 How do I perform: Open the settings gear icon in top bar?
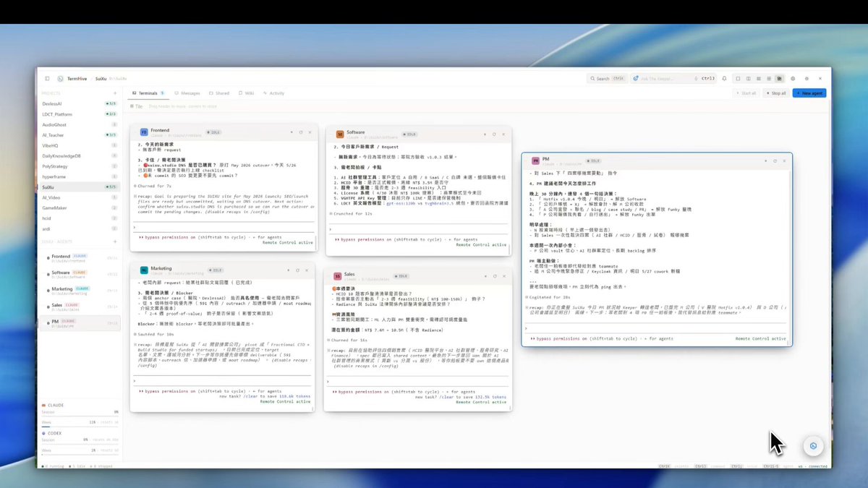(x=807, y=78)
